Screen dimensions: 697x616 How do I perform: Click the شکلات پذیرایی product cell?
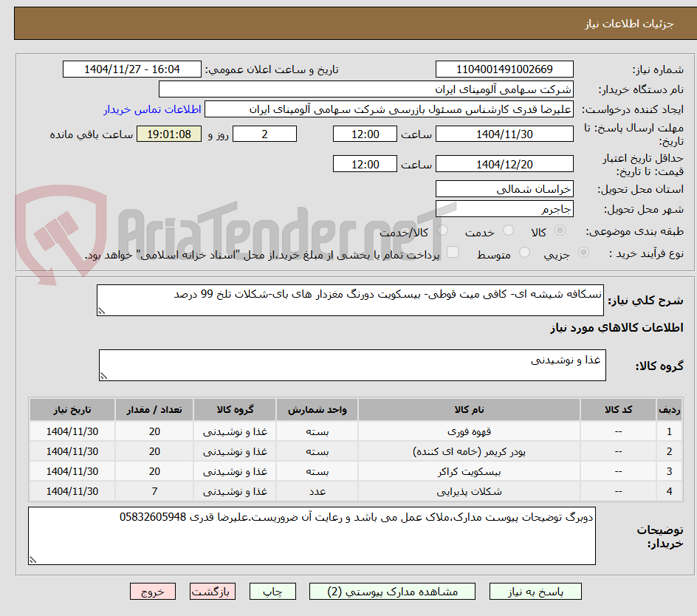click(x=469, y=491)
